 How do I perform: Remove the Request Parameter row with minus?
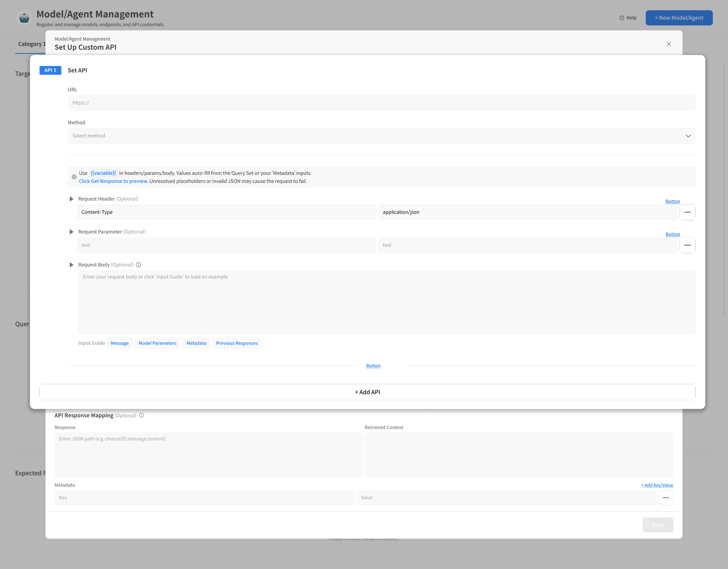(x=687, y=245)
